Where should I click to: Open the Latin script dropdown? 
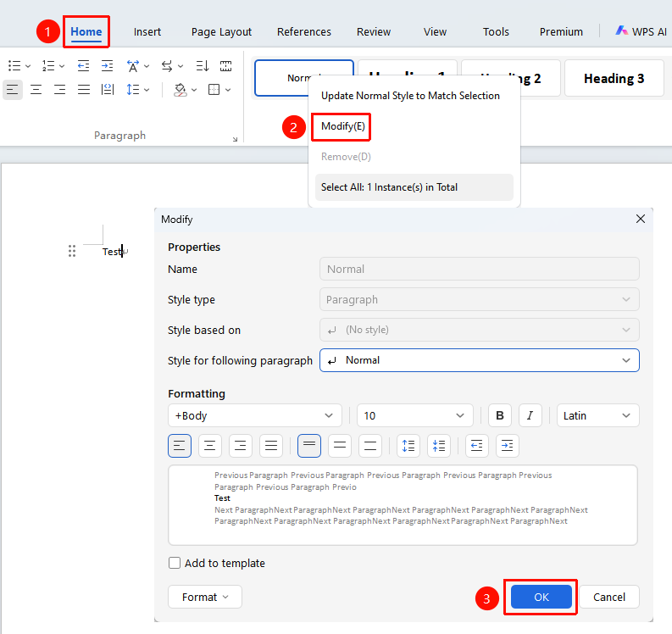tap(598, 415)
